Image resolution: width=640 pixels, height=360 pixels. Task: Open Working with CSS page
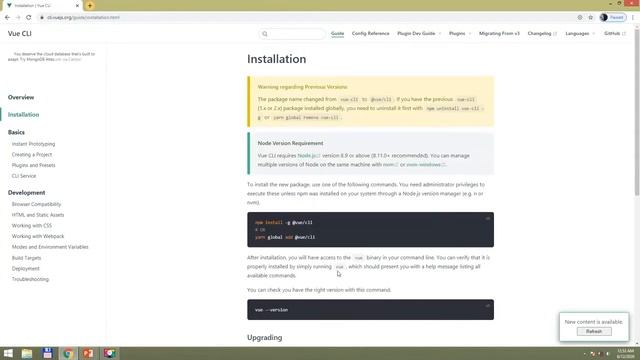(x=32, y=225)
